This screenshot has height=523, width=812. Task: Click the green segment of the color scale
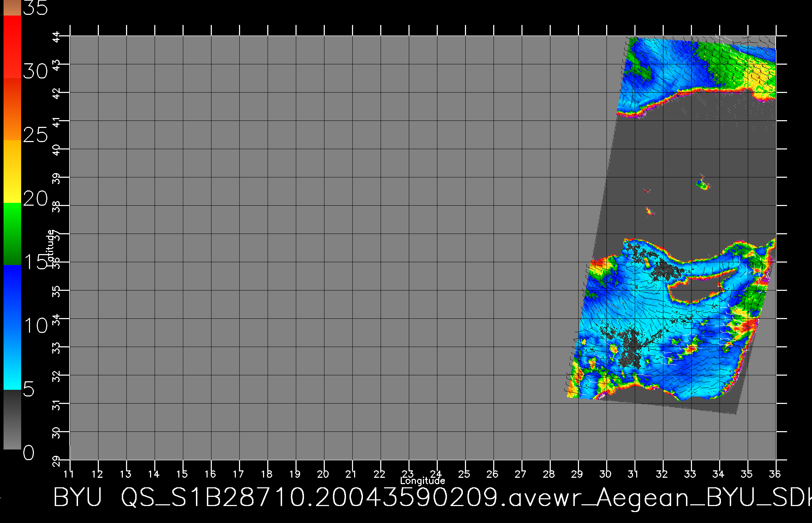tap(12, 234)
